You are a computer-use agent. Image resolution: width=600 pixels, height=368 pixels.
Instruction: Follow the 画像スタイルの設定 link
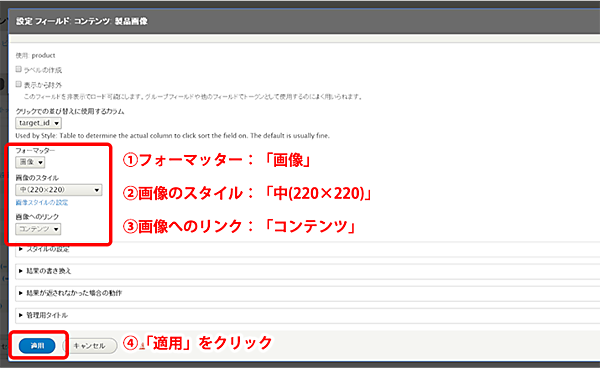pos(42,203)
